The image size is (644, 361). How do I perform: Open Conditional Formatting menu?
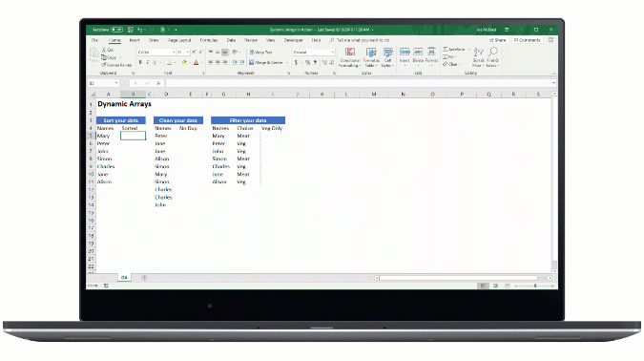point(350,57)
